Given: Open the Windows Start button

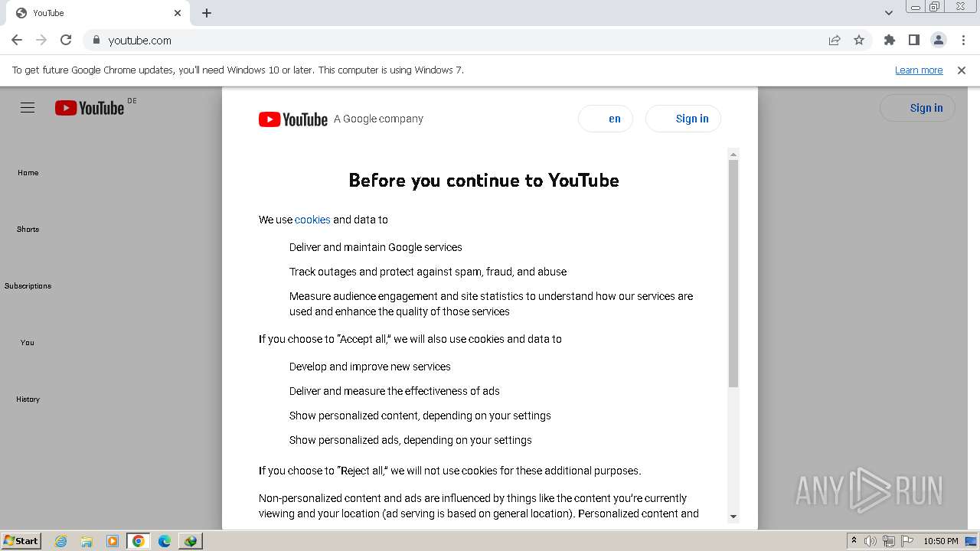Looking at the screenshot, I should (x=21, y=541).
